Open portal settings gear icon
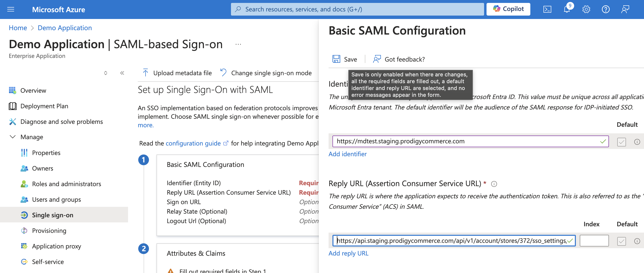The image size is (644, 273). tap(586, 9)
